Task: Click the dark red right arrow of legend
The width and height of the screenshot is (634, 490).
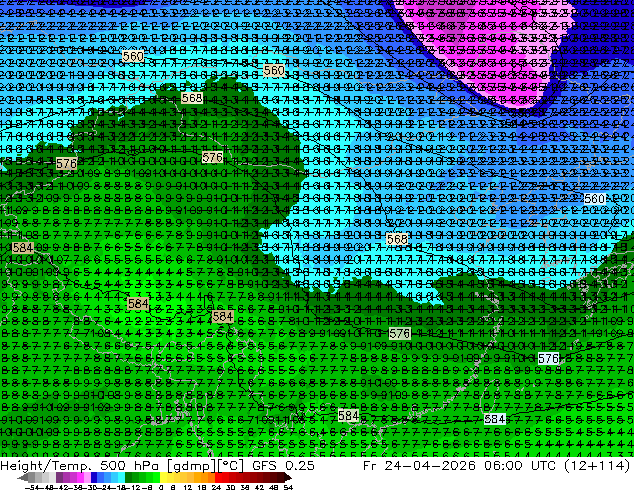Action: click(288, 477)
